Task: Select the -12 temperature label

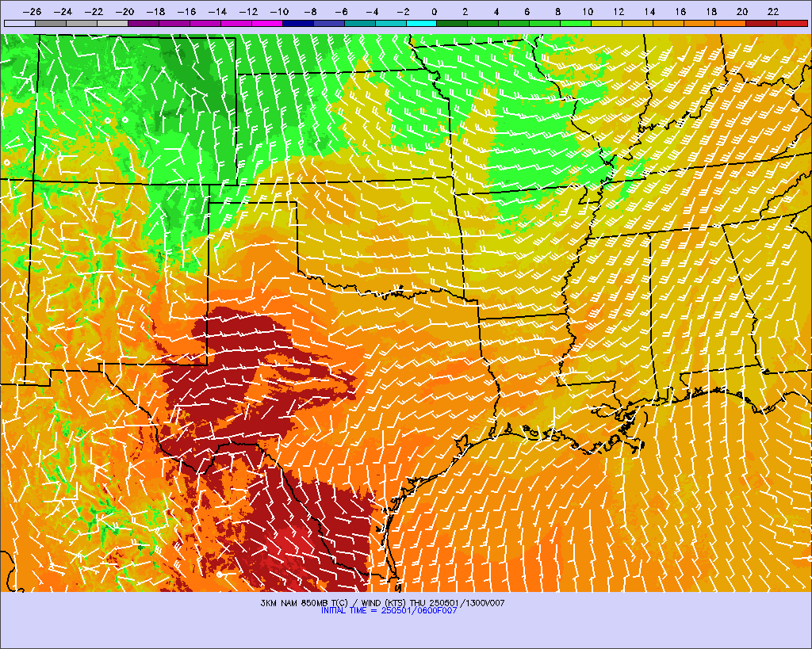Action: pos(248,11)
